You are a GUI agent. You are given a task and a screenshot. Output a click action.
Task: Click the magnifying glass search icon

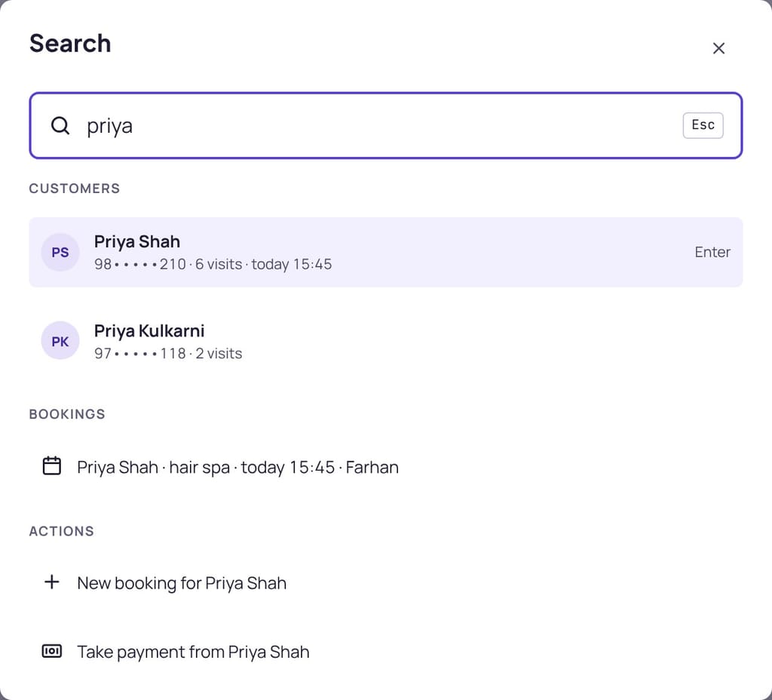60,126
